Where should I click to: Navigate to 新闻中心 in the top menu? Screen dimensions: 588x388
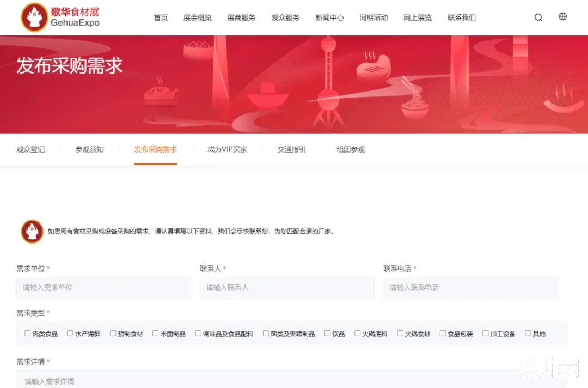click(x=330, y=17)
